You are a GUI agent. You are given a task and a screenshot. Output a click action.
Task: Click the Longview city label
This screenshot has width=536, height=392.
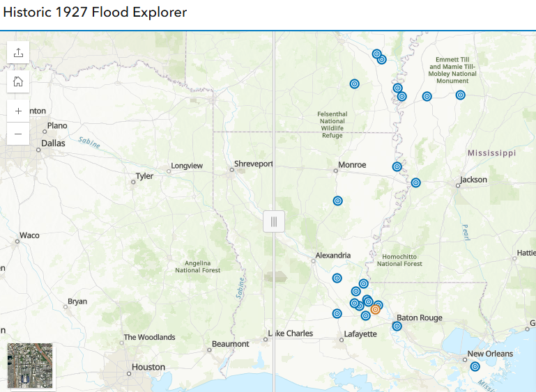point(187,166)
